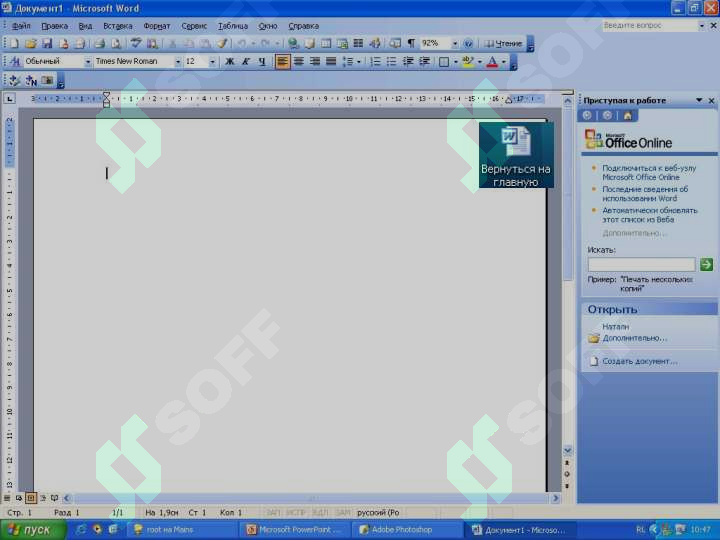Viewport: 720px width, 540px height.
Task: Toggle Bold formatting button
Action: pos(229,62)
